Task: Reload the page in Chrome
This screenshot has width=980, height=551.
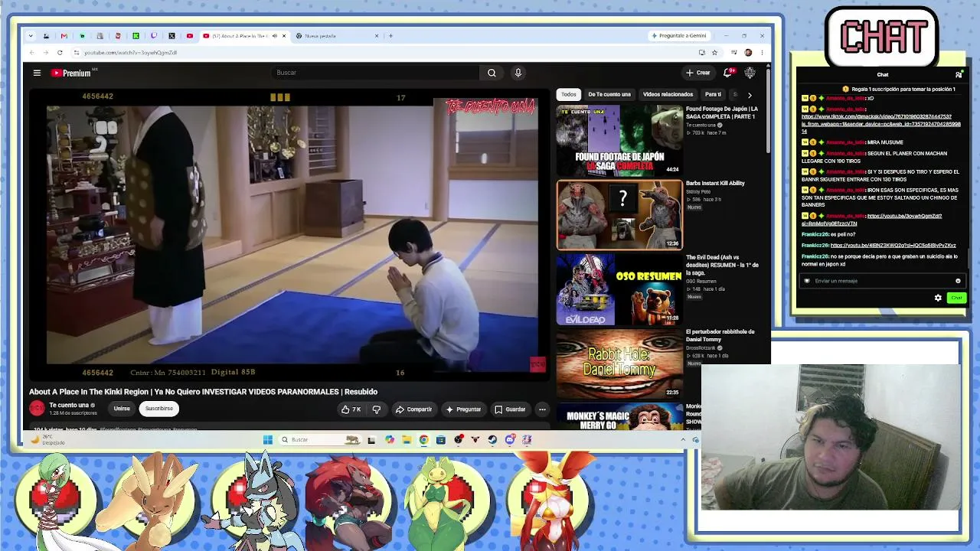Action: point(60,53)
